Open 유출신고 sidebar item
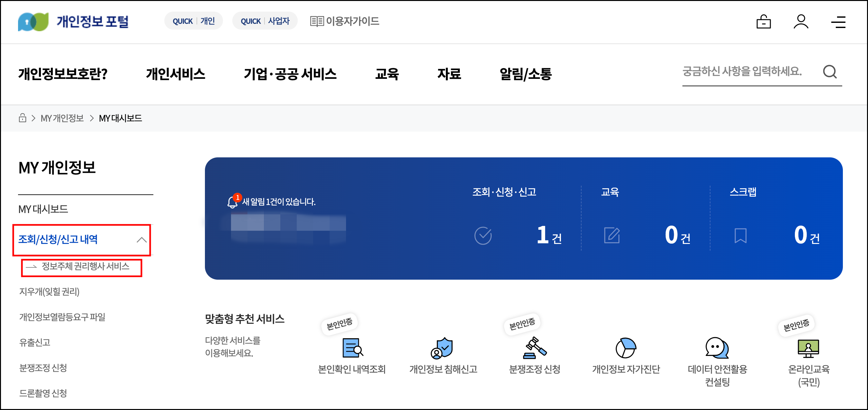 [35, 342]
